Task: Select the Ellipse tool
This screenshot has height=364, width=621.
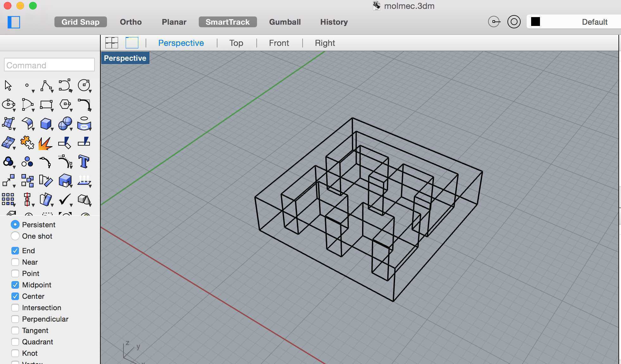Action: (x=8, y=104)
